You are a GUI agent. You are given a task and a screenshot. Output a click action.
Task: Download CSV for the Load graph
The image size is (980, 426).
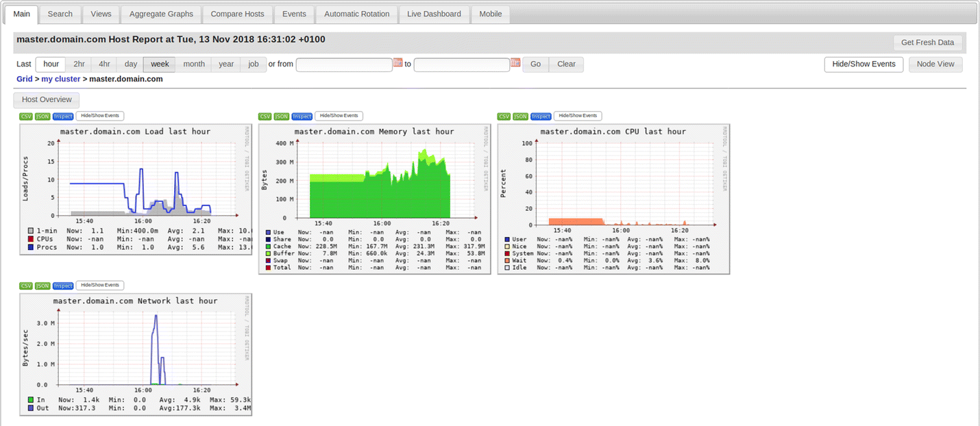coord(26,116)
